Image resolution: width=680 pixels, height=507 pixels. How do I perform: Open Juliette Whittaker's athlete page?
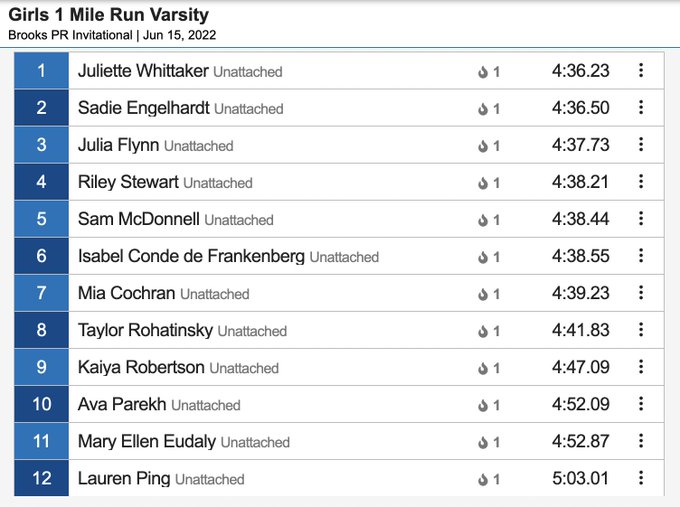143,71
